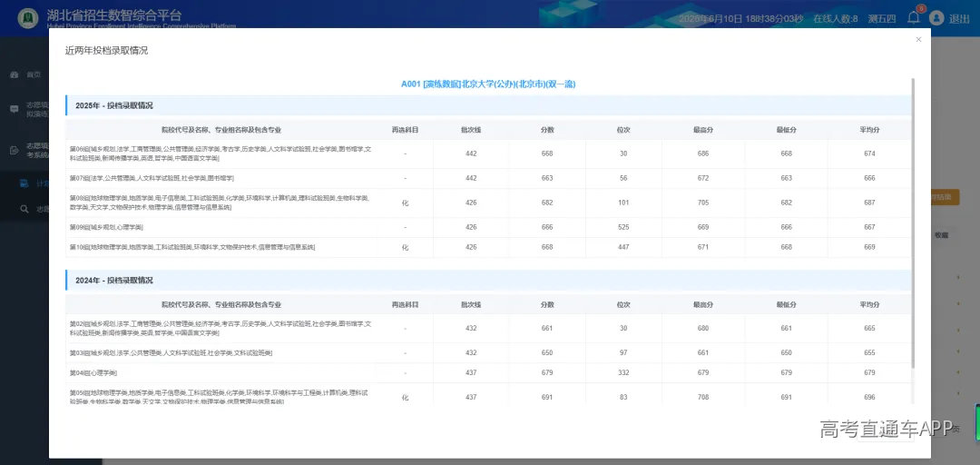
Task: Click the chat bubble sidebar icon
Action: [15, 109]
